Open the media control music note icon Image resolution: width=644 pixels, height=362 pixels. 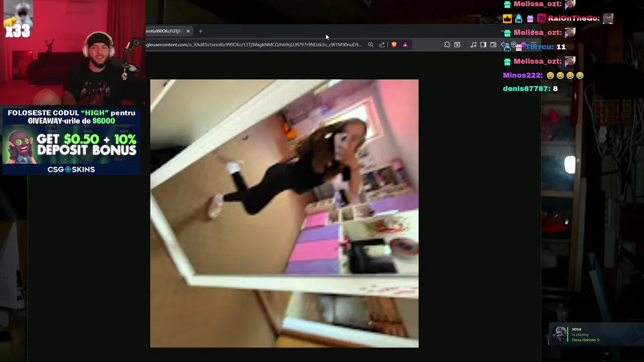click(473, 45)
